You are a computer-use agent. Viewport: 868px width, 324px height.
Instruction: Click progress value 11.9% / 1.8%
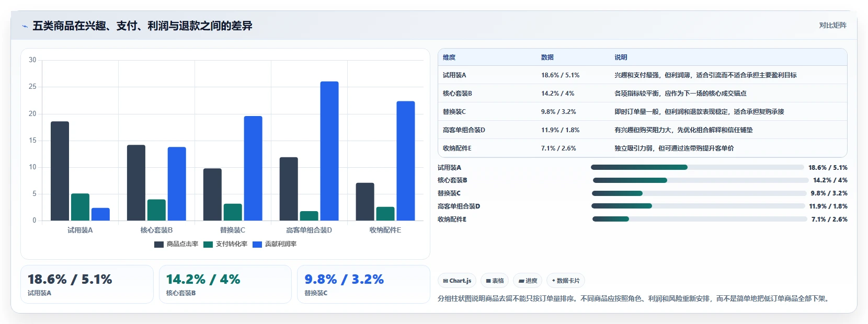coord(828,206)
